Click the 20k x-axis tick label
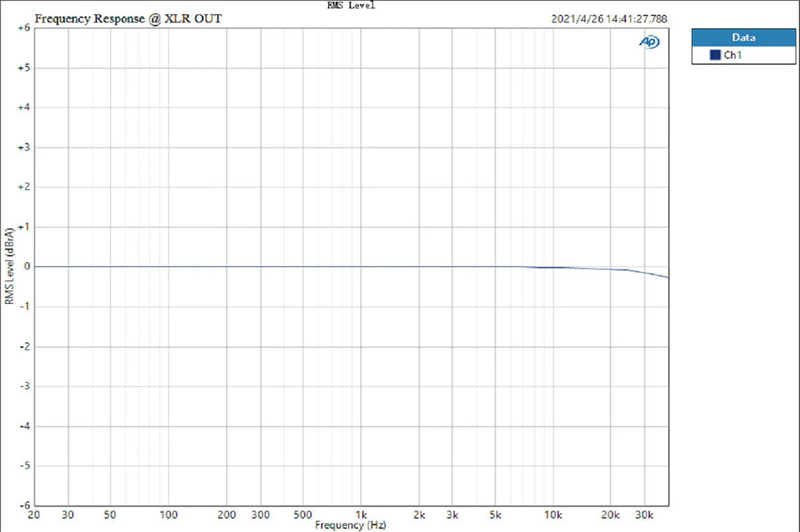This screenshot has width=800, height=532. [611, 515]
